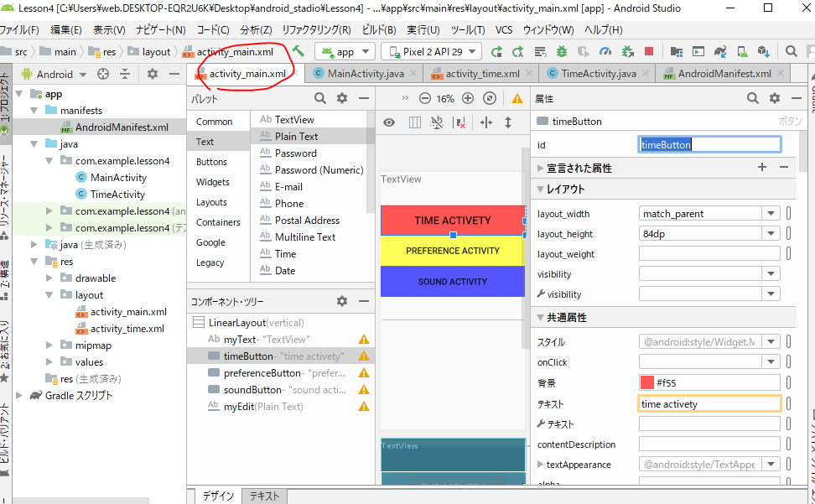The image size is (815, 504).
Task: Click the テキスト field with time activety
Action: (x=709, y=403)
